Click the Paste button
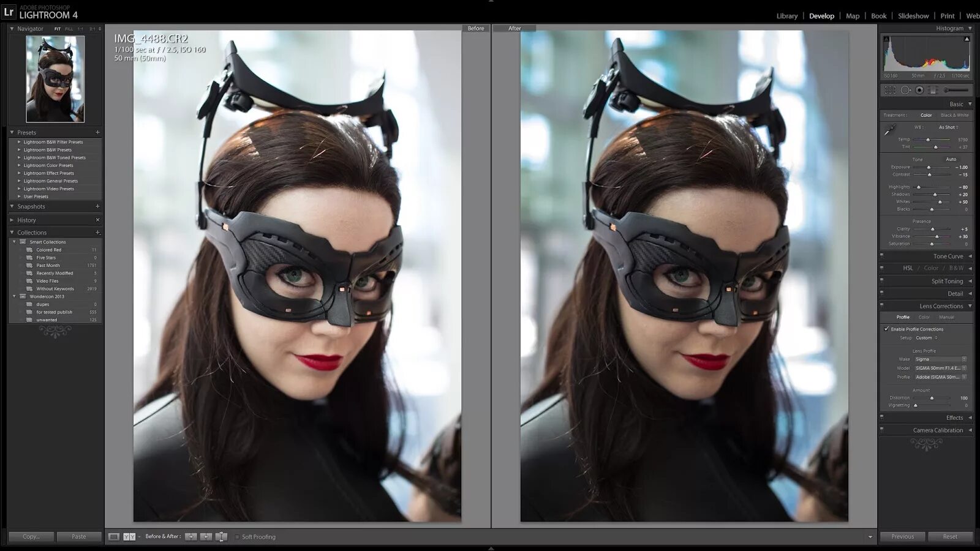 pyautogui.click(x=79, y=537)
